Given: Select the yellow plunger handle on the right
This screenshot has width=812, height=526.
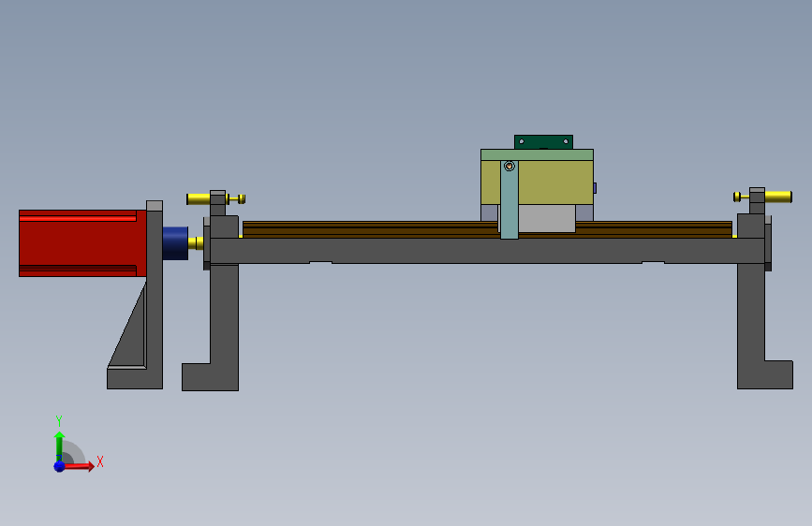Looking at the screenshot, I should click(778, 197).
